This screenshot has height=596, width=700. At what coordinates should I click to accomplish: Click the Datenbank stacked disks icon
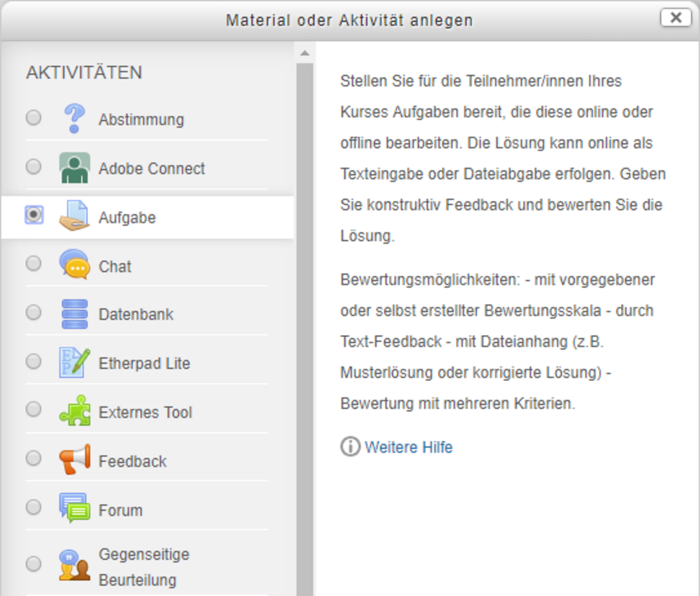point(74,314)
